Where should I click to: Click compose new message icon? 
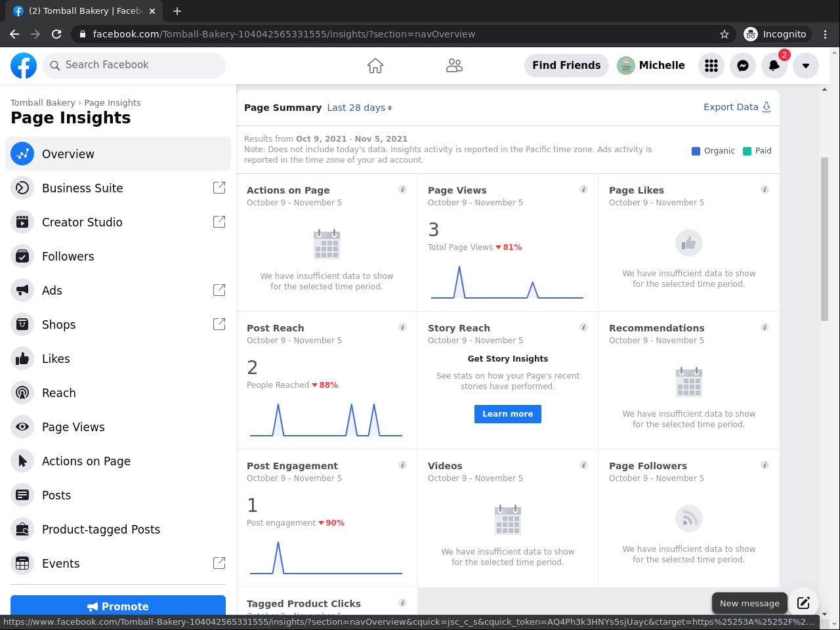803,603
